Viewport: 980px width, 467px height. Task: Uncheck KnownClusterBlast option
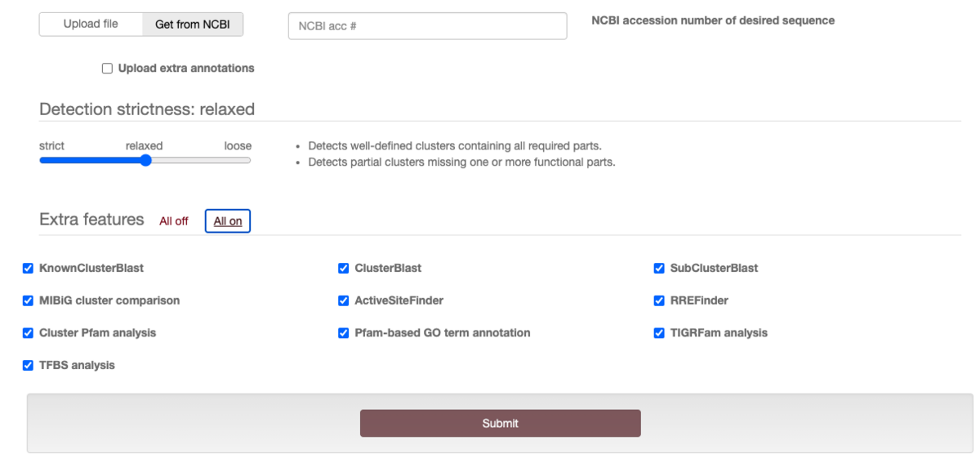pos(29,269)
